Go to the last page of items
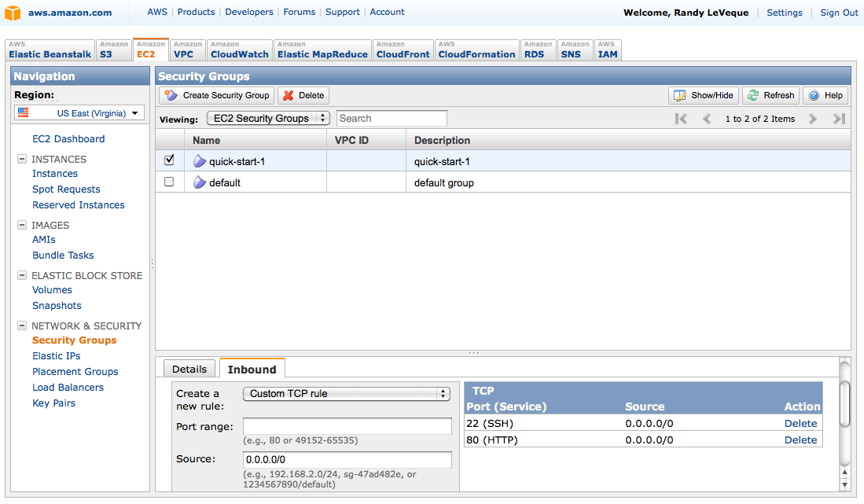864x504 pixels. pos(839,119)
